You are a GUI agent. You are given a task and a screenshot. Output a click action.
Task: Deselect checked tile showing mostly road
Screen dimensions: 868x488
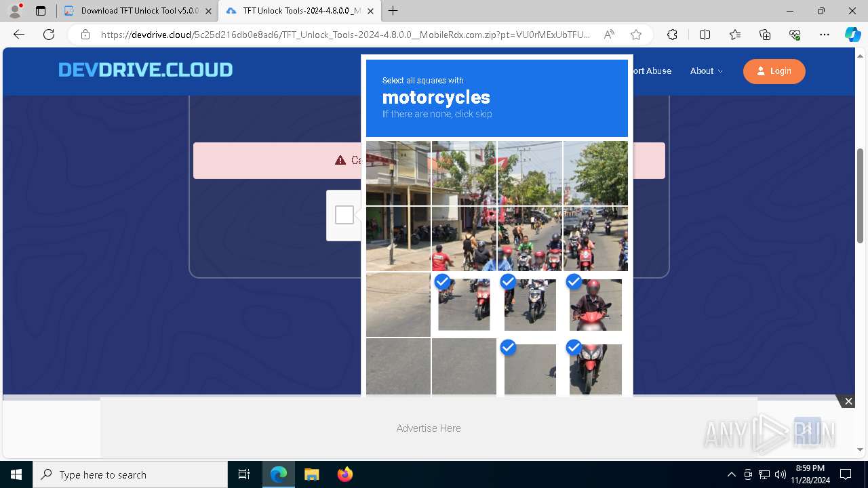click(x=530, y=367)
